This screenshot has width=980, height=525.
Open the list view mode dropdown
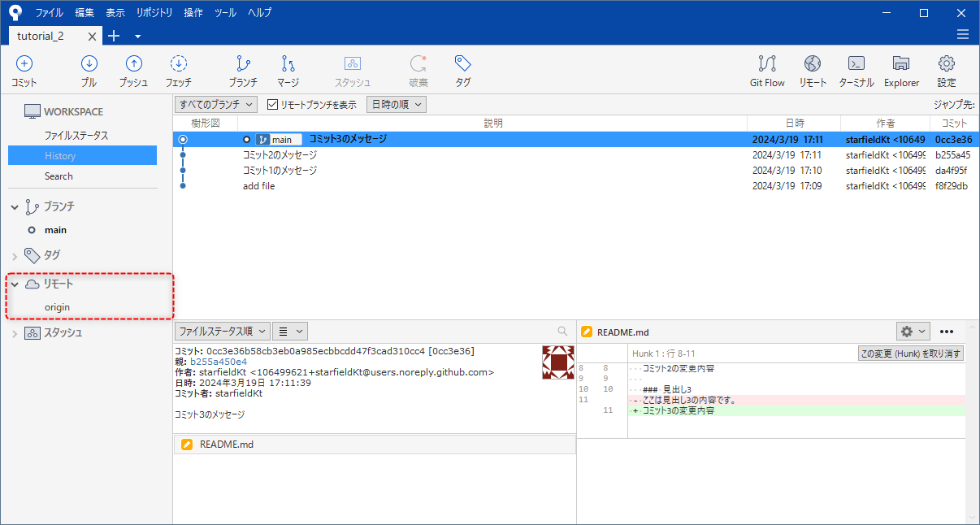pos(289,331)
